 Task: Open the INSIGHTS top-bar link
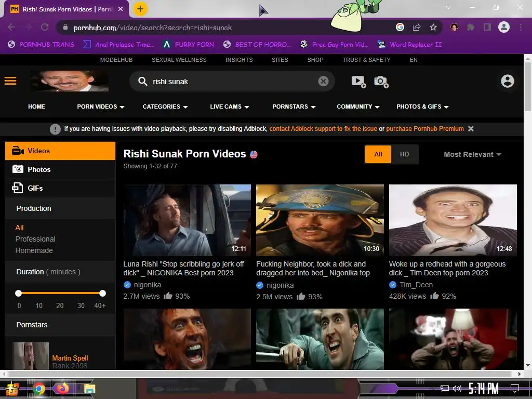coord(239,60)
